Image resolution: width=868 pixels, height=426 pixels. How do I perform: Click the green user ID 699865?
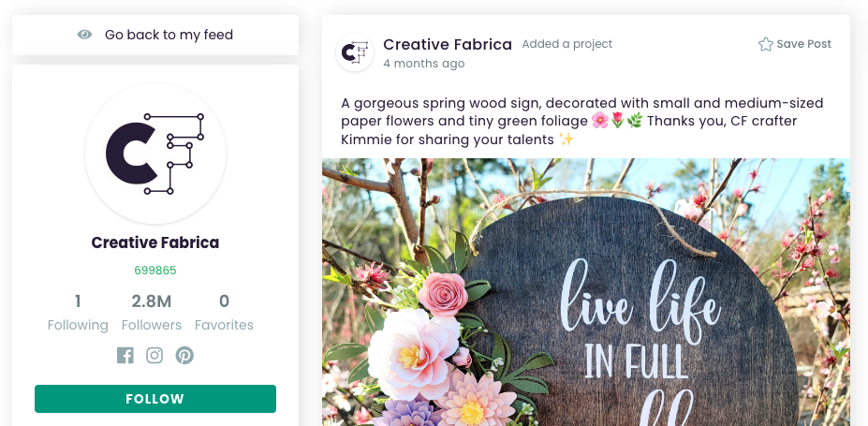coord(155,271)
